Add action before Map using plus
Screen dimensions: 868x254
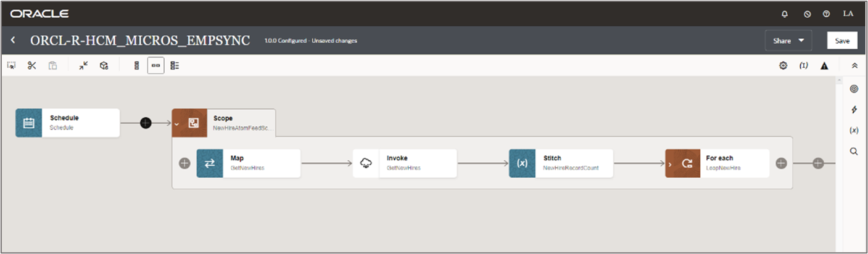184,163
